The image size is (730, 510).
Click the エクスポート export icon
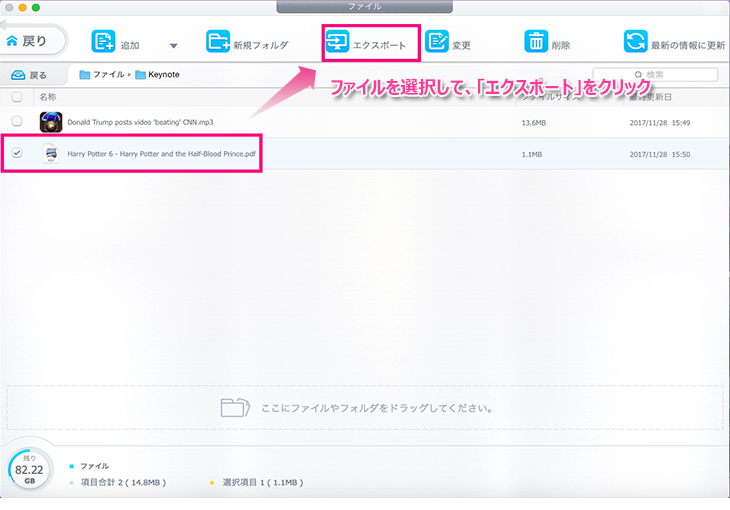click(x=337, y=41)
